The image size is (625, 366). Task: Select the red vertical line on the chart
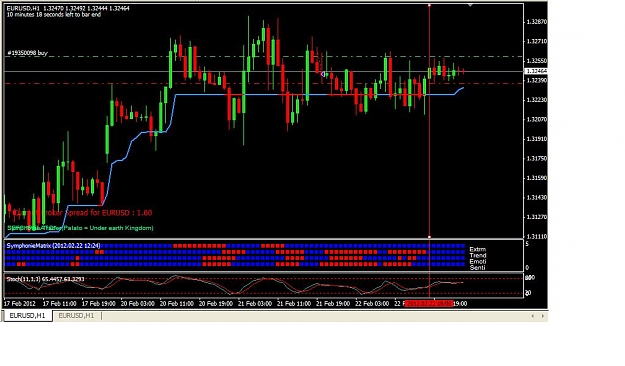(x=429, y=120)
